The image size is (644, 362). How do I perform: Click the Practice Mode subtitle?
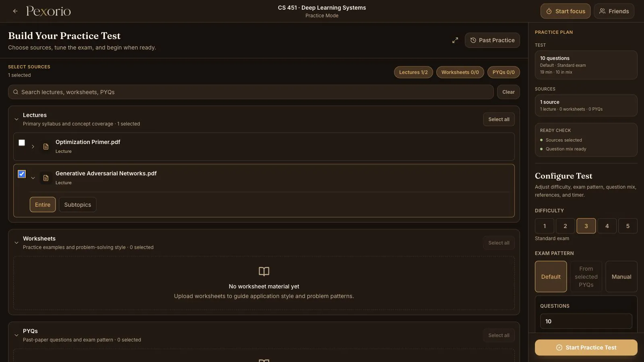click(322, 16)
